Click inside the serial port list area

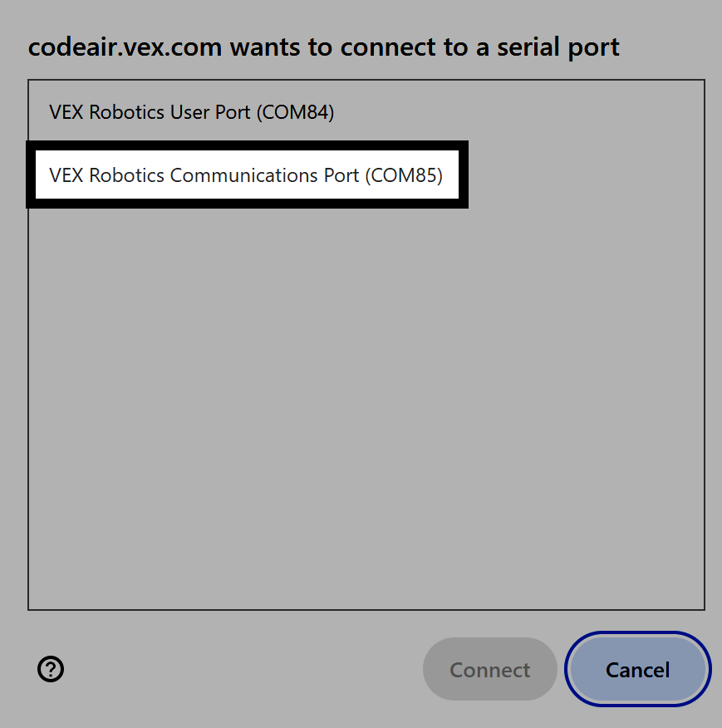(366, 374)
